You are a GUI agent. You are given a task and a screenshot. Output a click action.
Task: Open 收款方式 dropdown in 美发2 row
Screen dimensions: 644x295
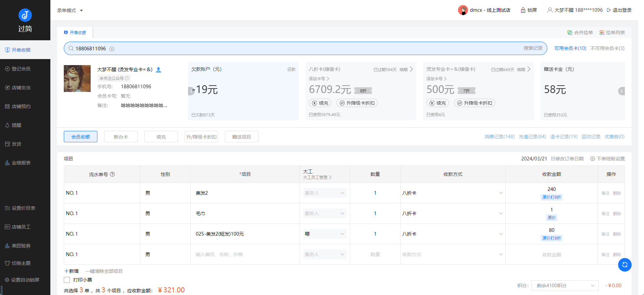453,193
